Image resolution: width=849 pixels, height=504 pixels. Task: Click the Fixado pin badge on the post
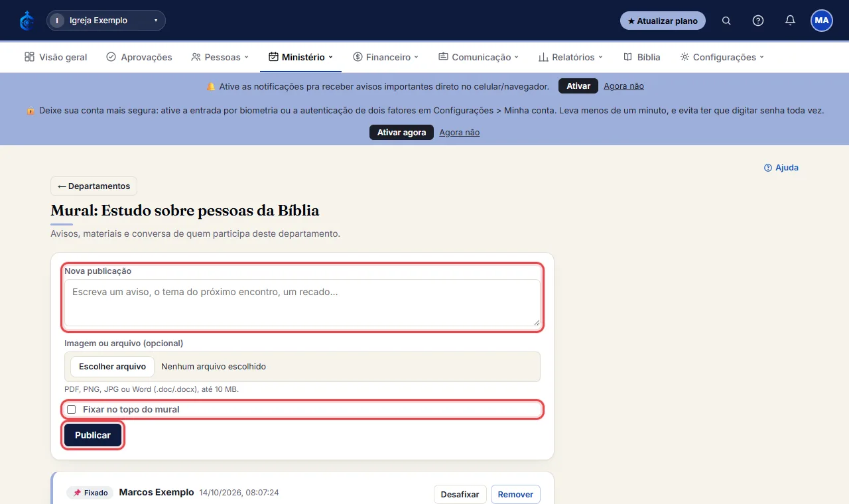coord(90,493)
